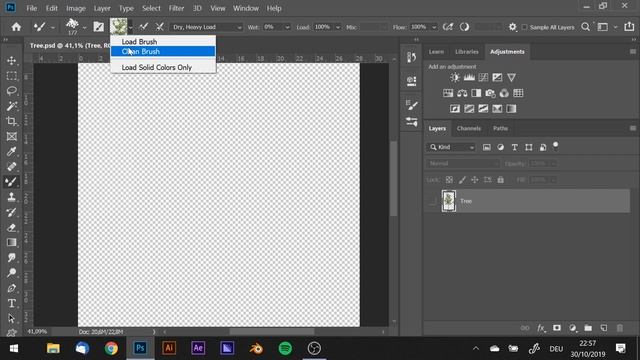Open the brush combination preset dropdown
The width and height of the screenshot is (640, 360).
pos(206,27)
